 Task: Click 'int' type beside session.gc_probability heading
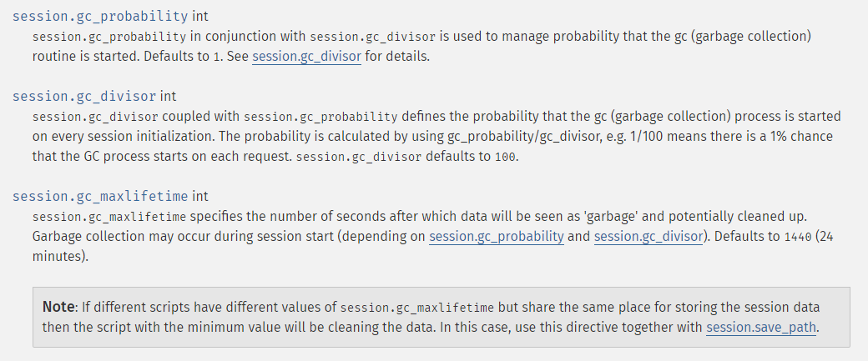tap(200, 16)
